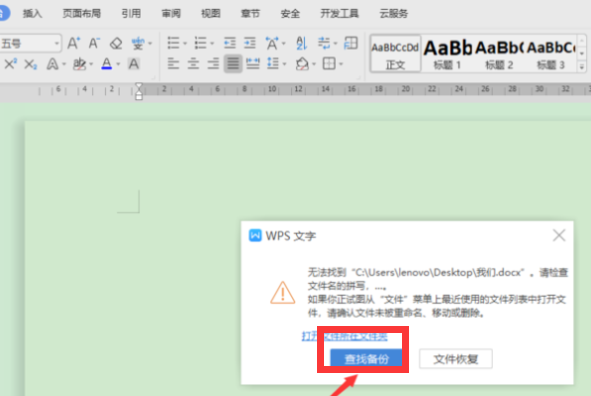Apply distributed alignment

click(253, 64)
